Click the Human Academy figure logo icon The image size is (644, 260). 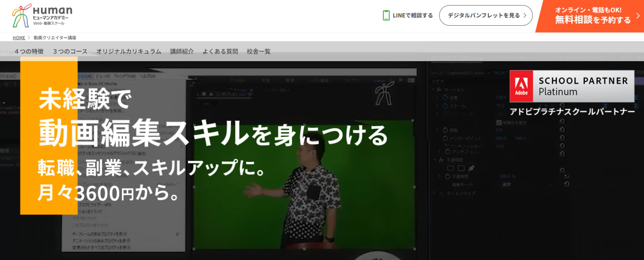coord(21,16)
